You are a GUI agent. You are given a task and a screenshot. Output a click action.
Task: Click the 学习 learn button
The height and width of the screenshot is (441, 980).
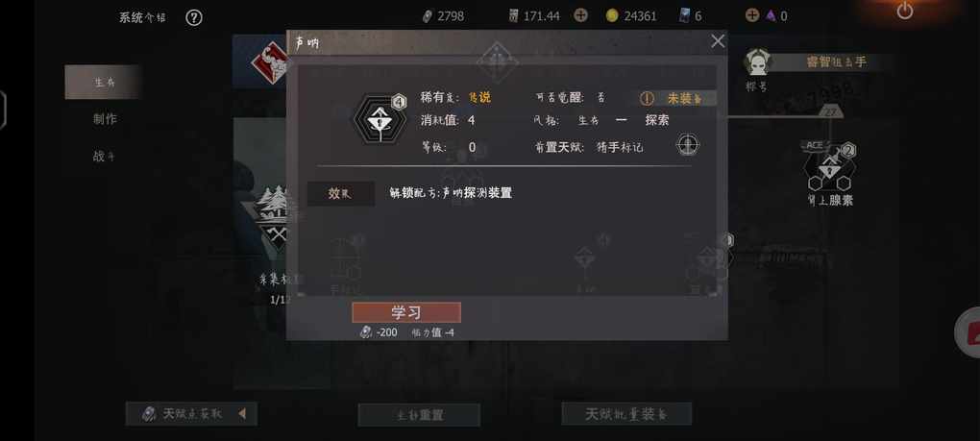pyautogui.click(x=406, y=312)
